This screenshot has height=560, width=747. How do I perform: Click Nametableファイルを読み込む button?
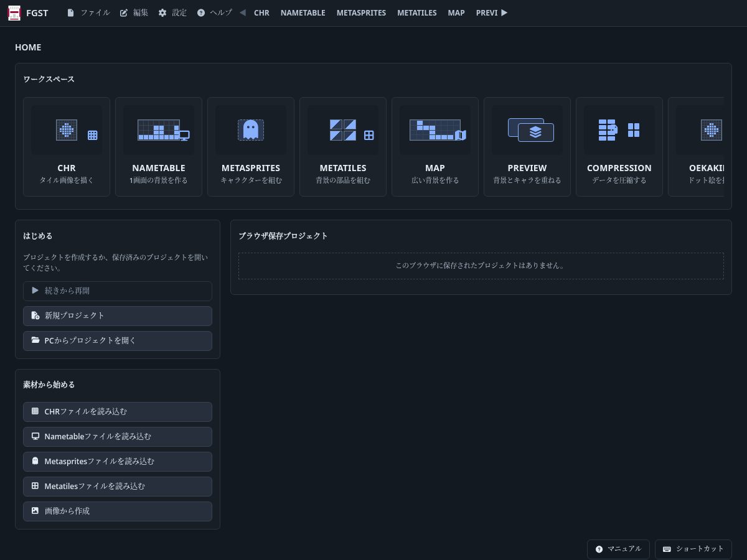pyautogui.click(x=118, y=437)
